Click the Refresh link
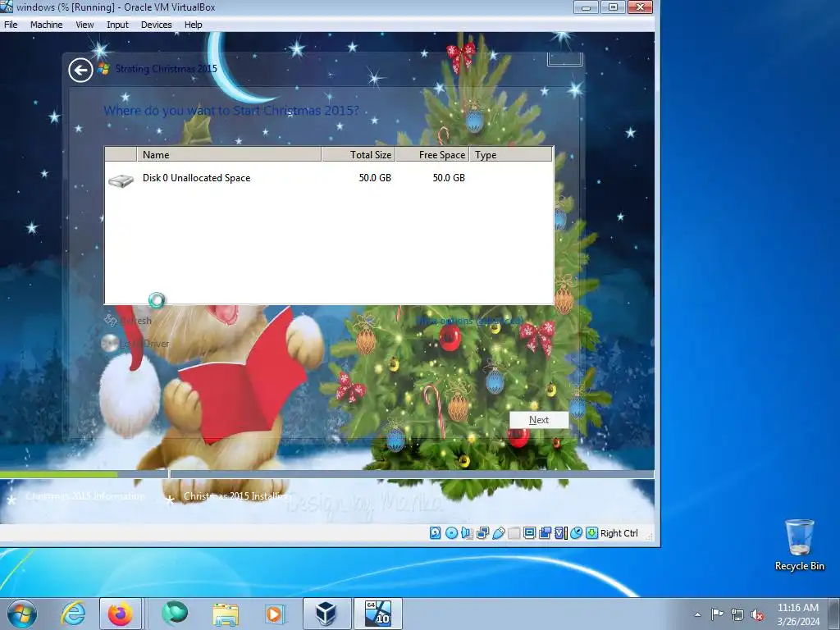The image size is (840, 630). pyautogui.click(x=129, y=321)
